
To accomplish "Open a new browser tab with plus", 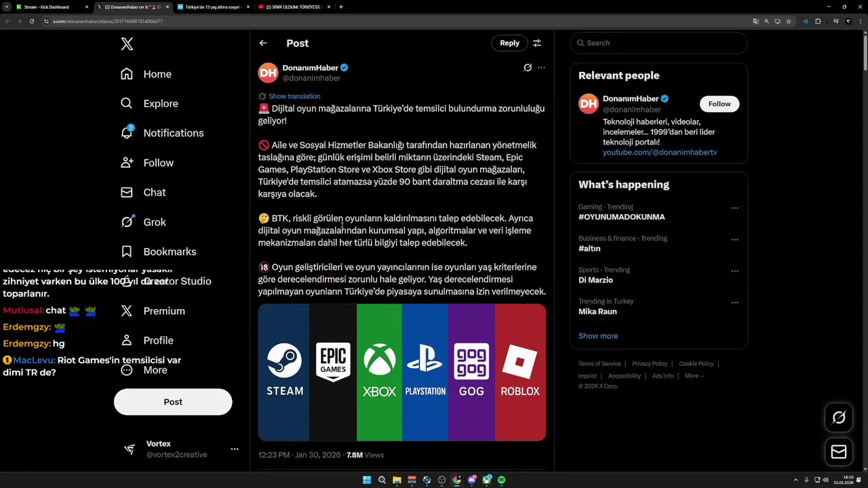I will 340,7.
